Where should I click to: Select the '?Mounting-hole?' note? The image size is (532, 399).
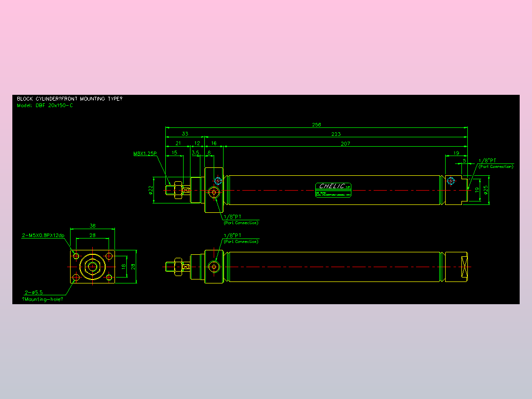(42, 299)
